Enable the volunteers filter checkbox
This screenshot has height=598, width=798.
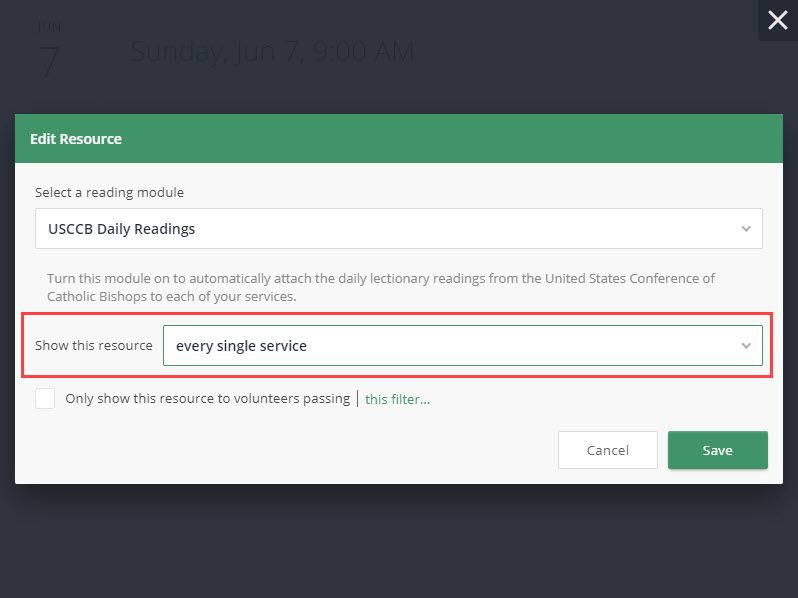click(45, 399)
